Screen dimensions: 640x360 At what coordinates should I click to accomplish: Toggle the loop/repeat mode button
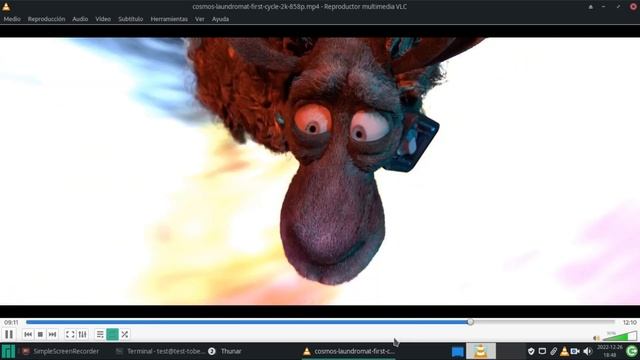point(112,334)
